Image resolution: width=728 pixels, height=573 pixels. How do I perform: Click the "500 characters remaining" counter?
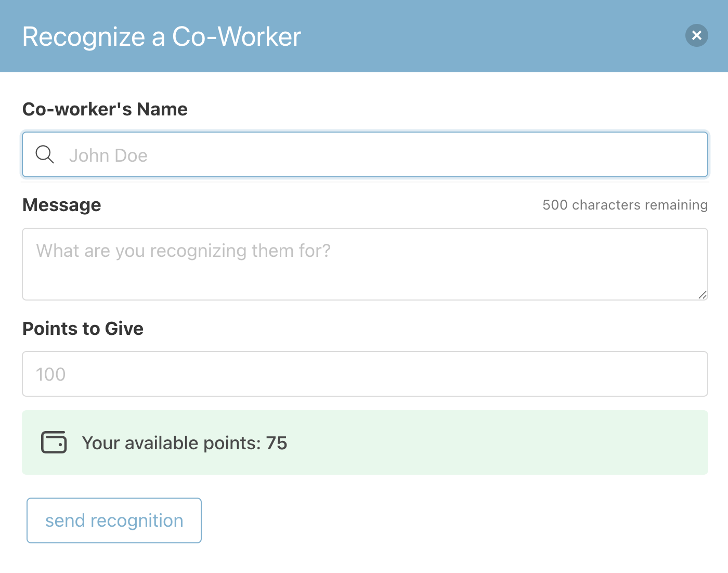point(625,205)
